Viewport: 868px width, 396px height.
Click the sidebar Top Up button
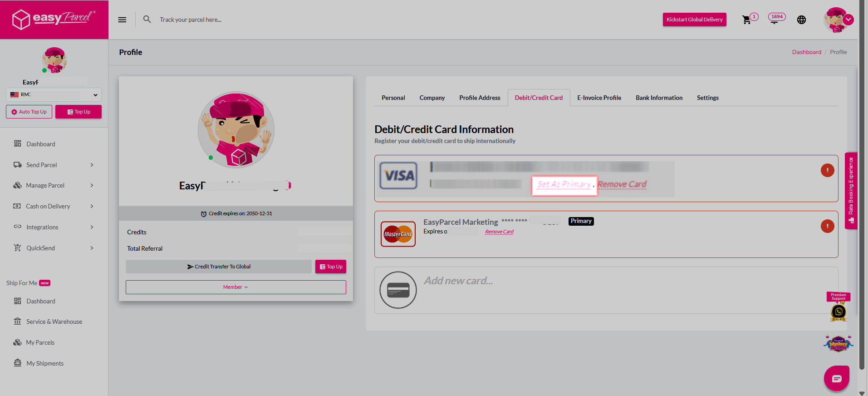click(78, 112)
